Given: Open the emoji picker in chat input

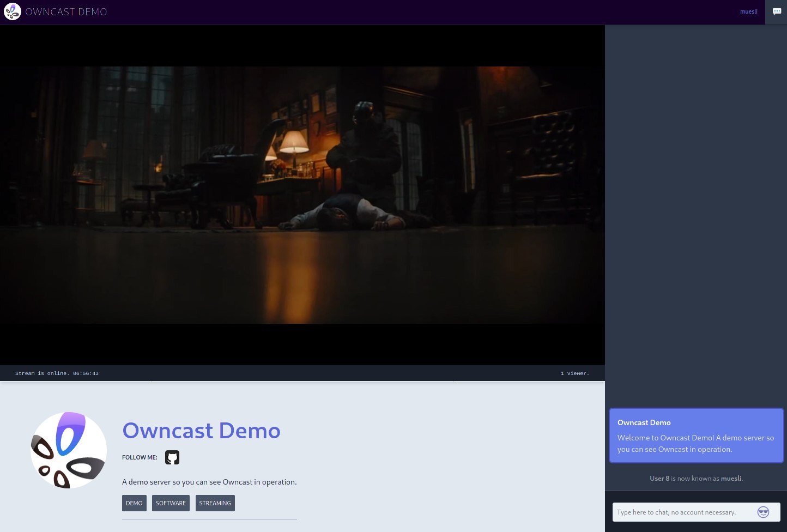Looking at the screenshot, I should click(x=763, y=512).
